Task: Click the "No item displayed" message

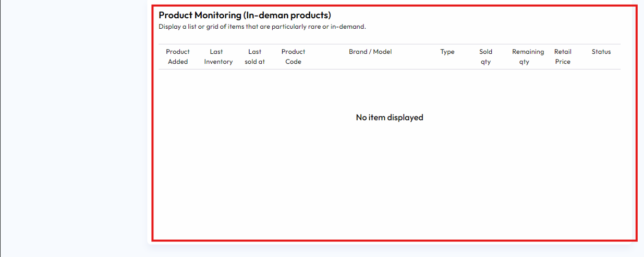Action: click(390, 118)
